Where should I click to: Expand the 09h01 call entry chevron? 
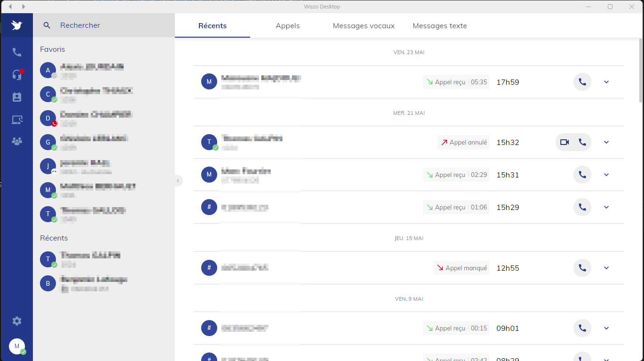click(x=606, y=328)
